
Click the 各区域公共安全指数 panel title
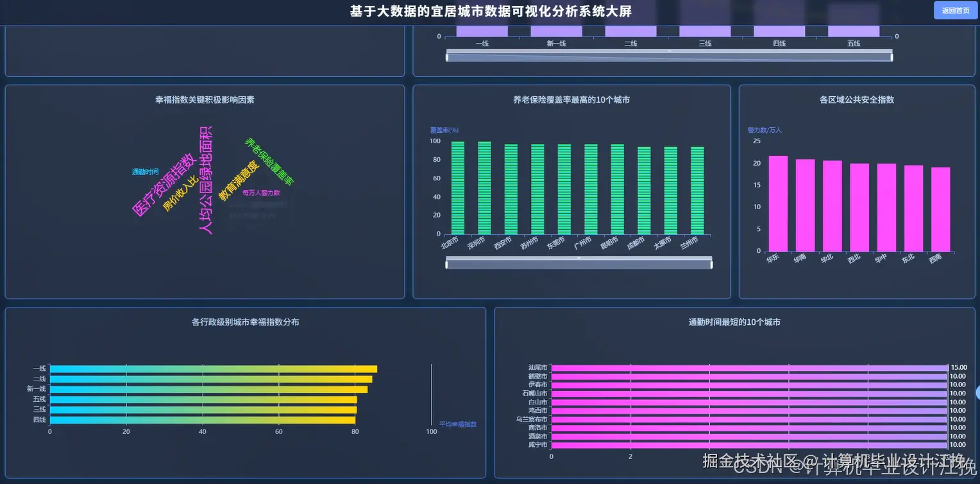coord(857,100)
